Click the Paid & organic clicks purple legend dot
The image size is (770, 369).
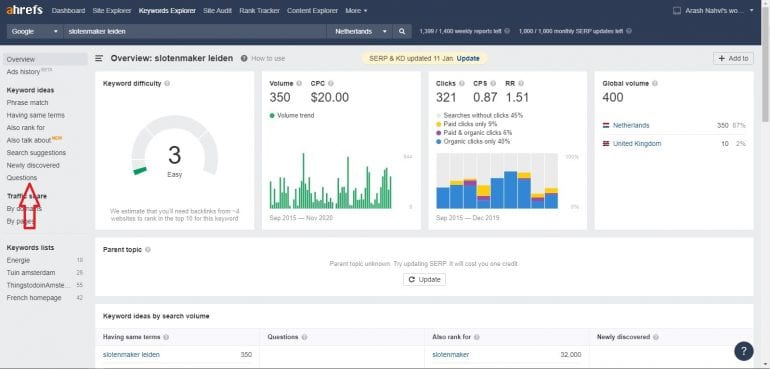coord(438,133)
